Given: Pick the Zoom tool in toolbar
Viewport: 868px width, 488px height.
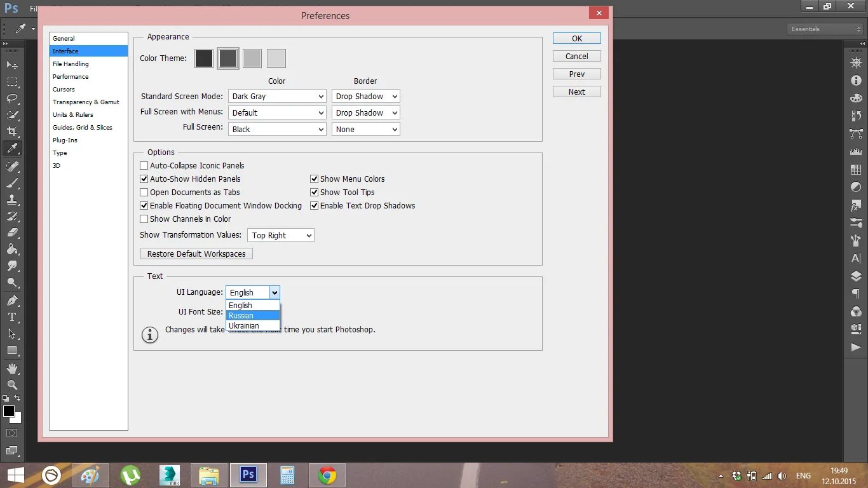Looking at the screenshot, I should pos(12,384).
